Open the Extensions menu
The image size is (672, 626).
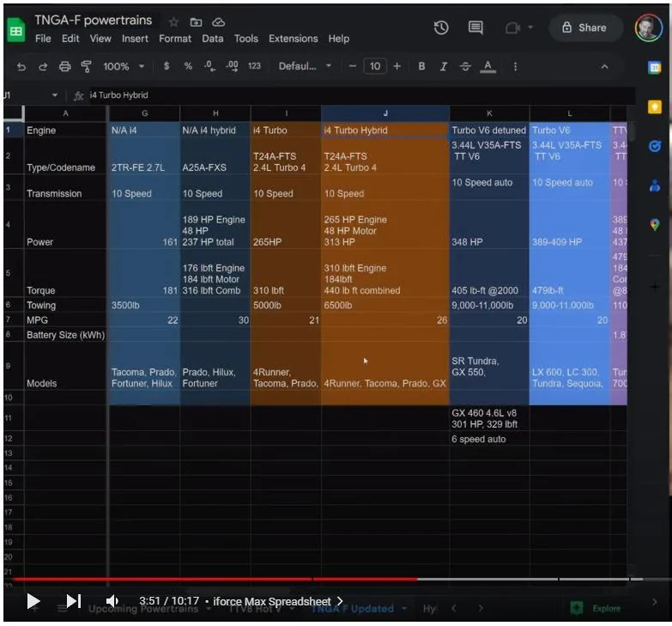(293, 39)
